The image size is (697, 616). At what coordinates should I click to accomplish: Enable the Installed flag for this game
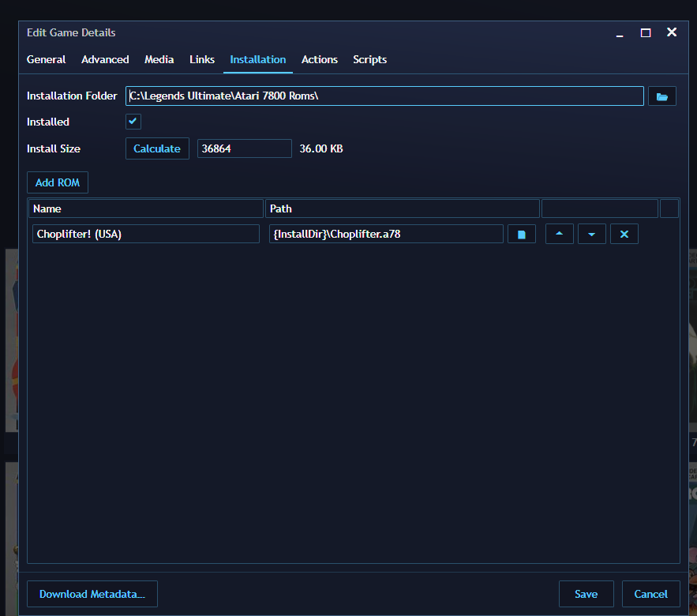(133, 122)
